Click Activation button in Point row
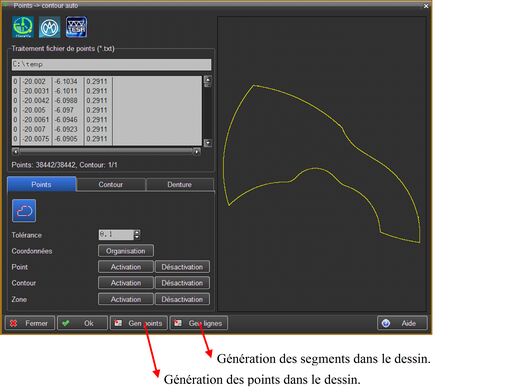 (126, 267)
